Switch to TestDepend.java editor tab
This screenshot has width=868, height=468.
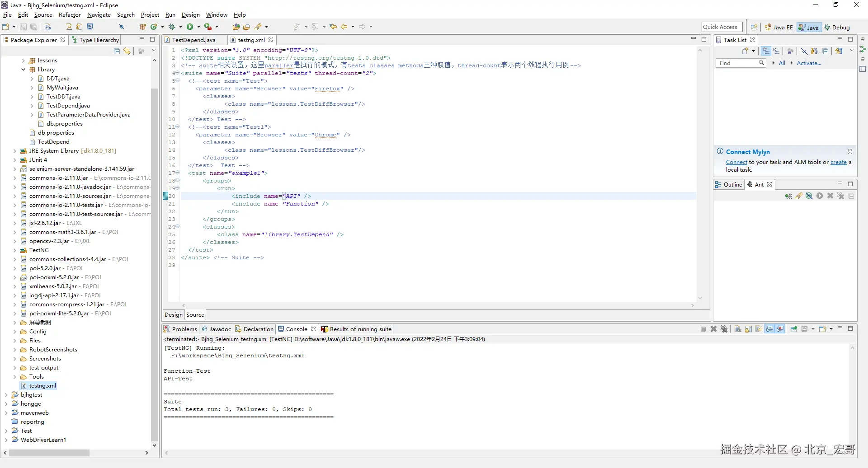pyautogui.click(x=193, y=40)
